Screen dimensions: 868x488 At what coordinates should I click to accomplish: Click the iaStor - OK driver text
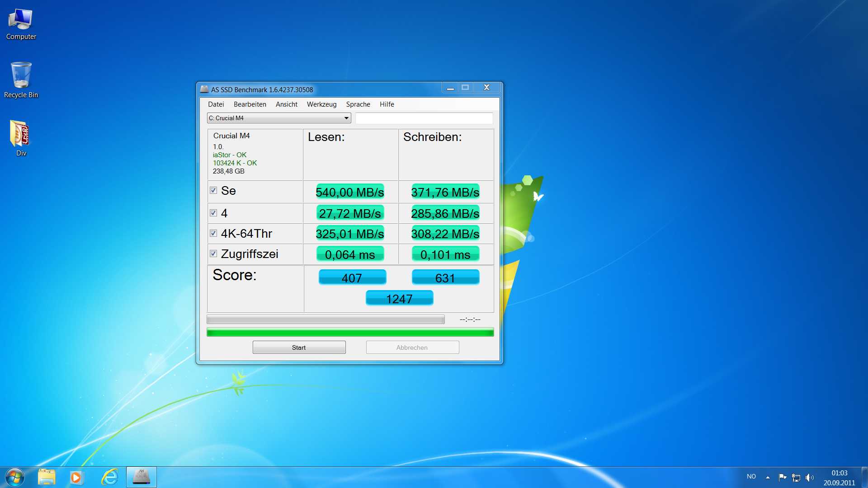point(230,155)
